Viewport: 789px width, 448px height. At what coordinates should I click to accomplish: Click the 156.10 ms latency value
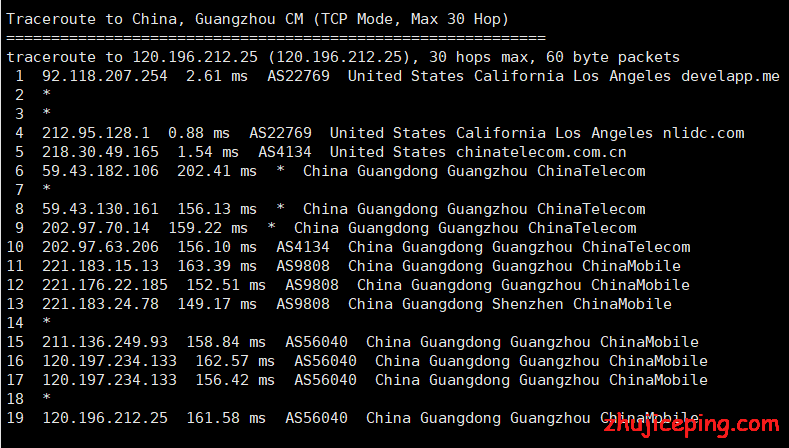tap(217, 247)
